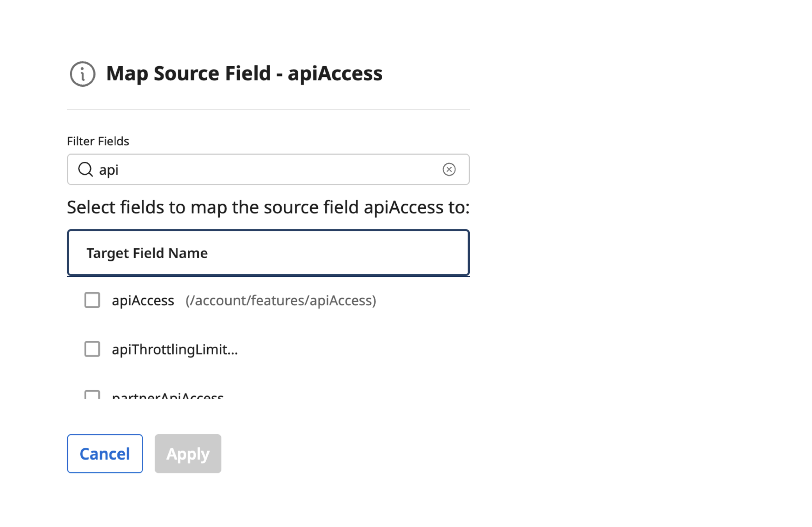Click the magnifying glass icon in filter field
Screen dimensions: 812x527
[86, 169]
